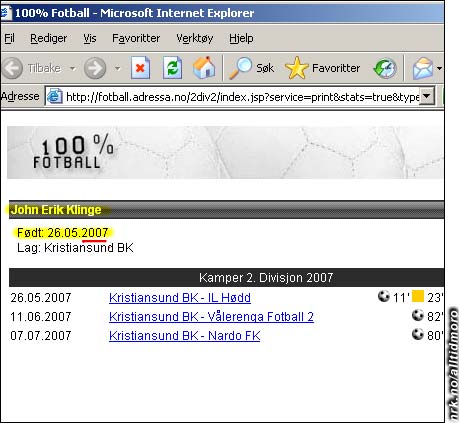Open the Kristiansund BK - IL Hødd match link

[x=180, y=297]
